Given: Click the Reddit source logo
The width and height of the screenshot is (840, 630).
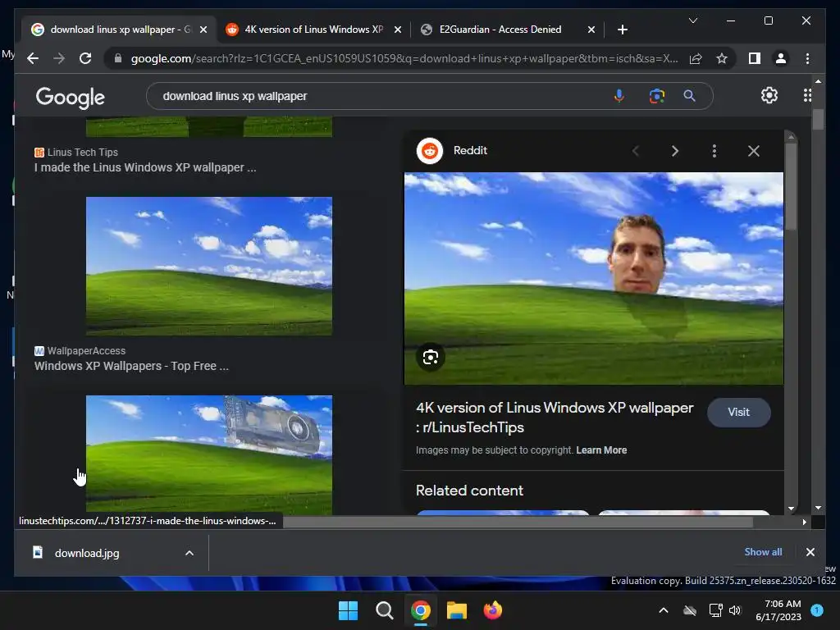Looking at the screenshot, I should [430, 151].
